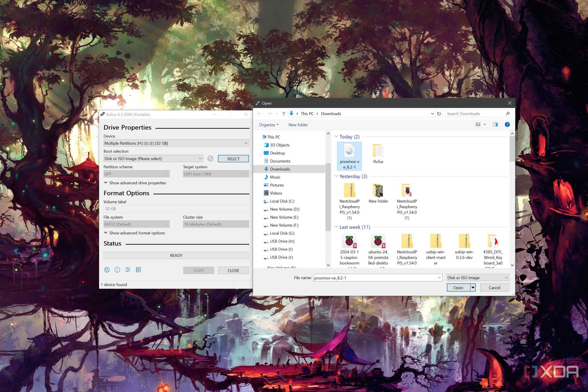Open Rufus language globe icon
This screenshot has height=392, width=588.
(107, 270)
